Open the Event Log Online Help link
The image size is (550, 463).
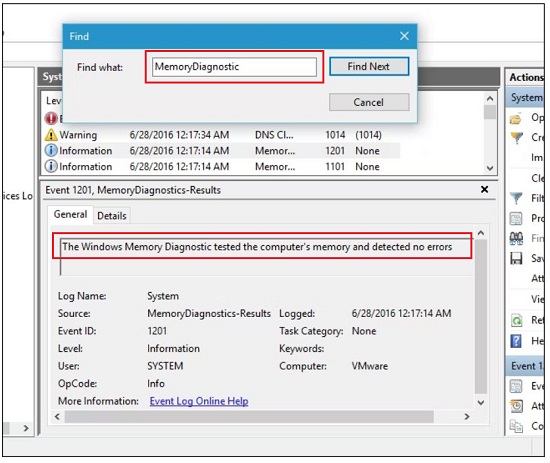[x=199, y=401]
